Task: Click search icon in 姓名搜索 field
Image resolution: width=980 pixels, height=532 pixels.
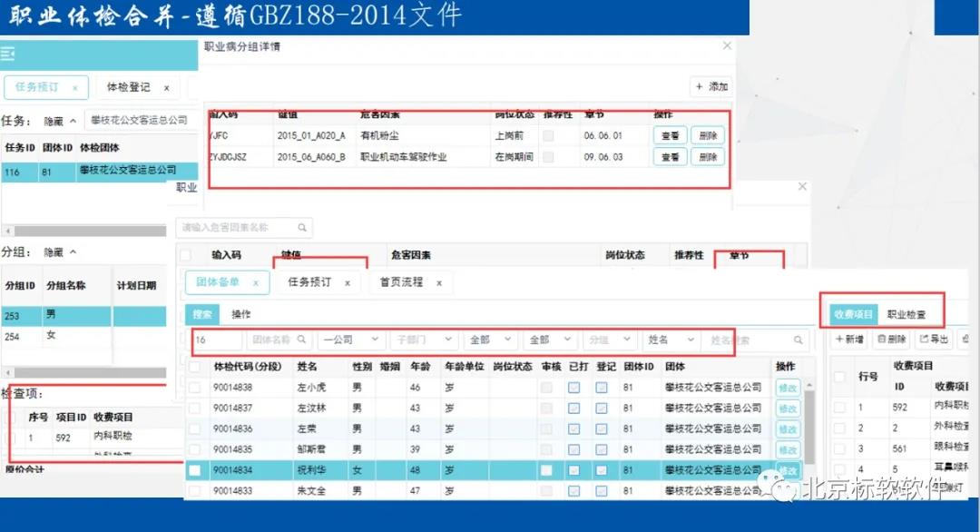Action: [x=799, y=340]
